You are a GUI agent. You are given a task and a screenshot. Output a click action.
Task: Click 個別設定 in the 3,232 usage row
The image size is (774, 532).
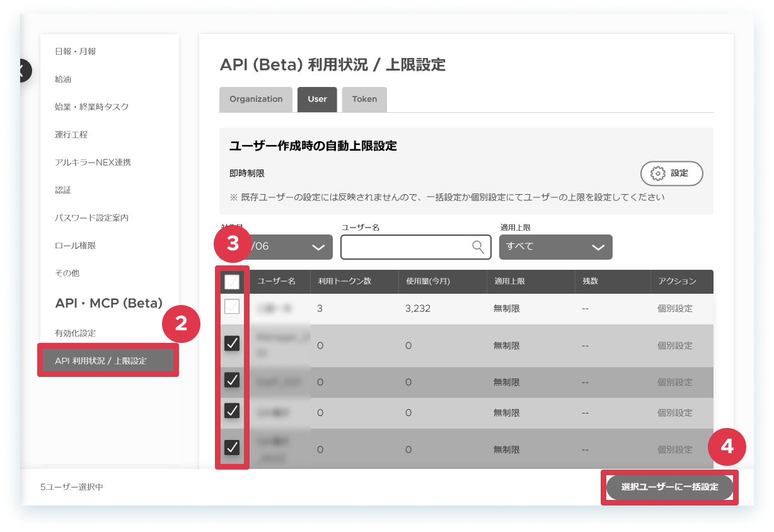(x=675, y=309)
